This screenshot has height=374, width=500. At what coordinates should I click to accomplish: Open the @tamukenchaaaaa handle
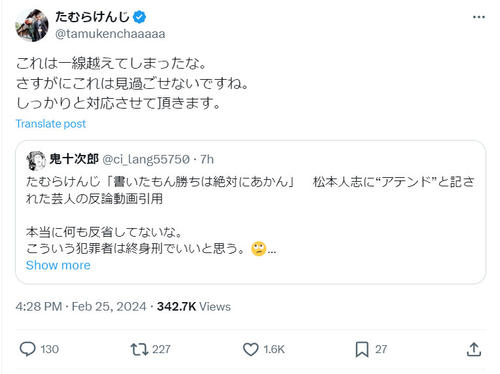click(x=110, y=34)
